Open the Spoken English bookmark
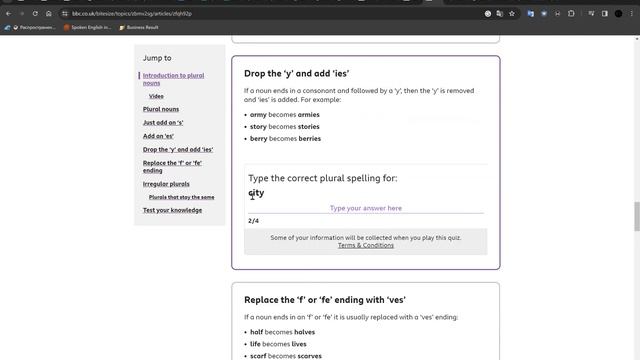The width and height of the screenshot is (640, 360). (x=87, y=27)
